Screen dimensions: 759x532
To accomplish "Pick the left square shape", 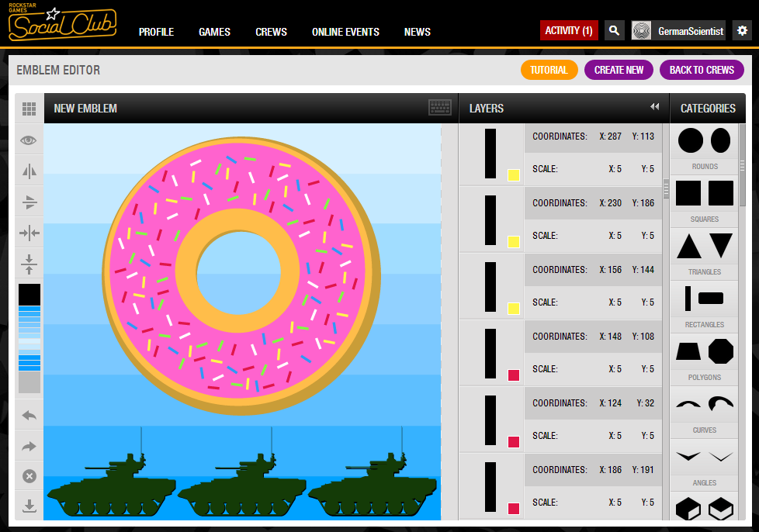I will [688, 193].
